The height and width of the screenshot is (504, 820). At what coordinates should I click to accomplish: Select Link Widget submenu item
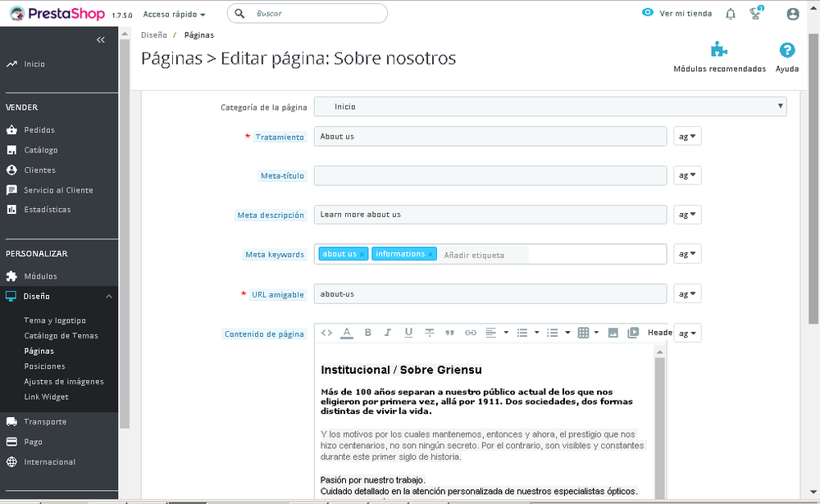(46, 397)
